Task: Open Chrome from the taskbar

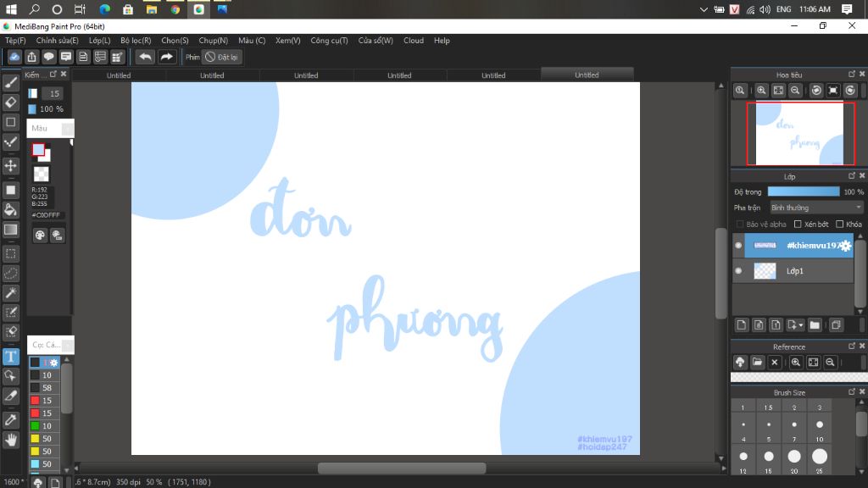Action: pos(175,9)
